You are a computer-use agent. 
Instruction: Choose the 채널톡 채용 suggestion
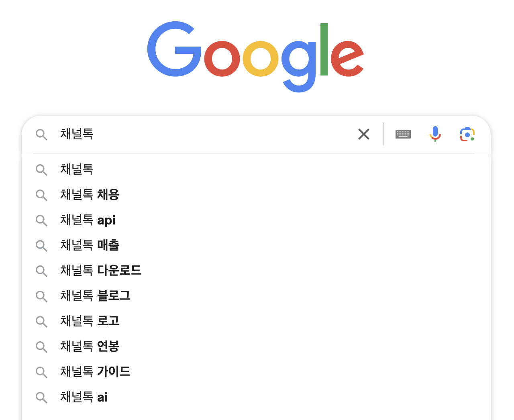tap(90, 195)
